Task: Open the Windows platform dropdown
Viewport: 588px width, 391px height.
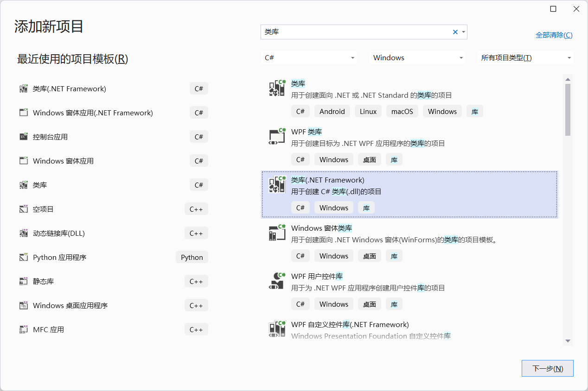Action: [x=417, y=57]
